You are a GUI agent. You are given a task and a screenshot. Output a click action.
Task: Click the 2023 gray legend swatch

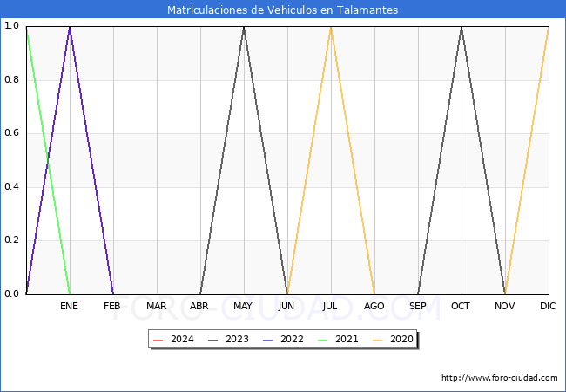tap(213, 340)
